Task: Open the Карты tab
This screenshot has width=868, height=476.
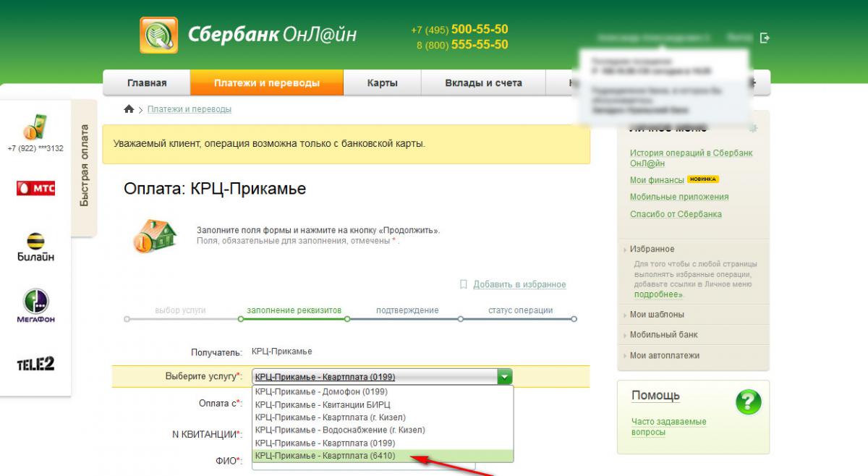Action: coord(382,83)
